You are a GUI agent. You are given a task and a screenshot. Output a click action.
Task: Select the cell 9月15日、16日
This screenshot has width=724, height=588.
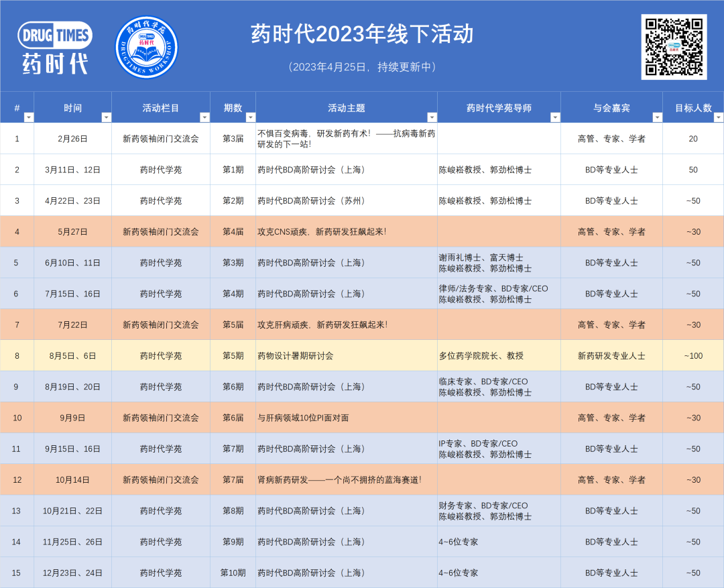[72, 449]
